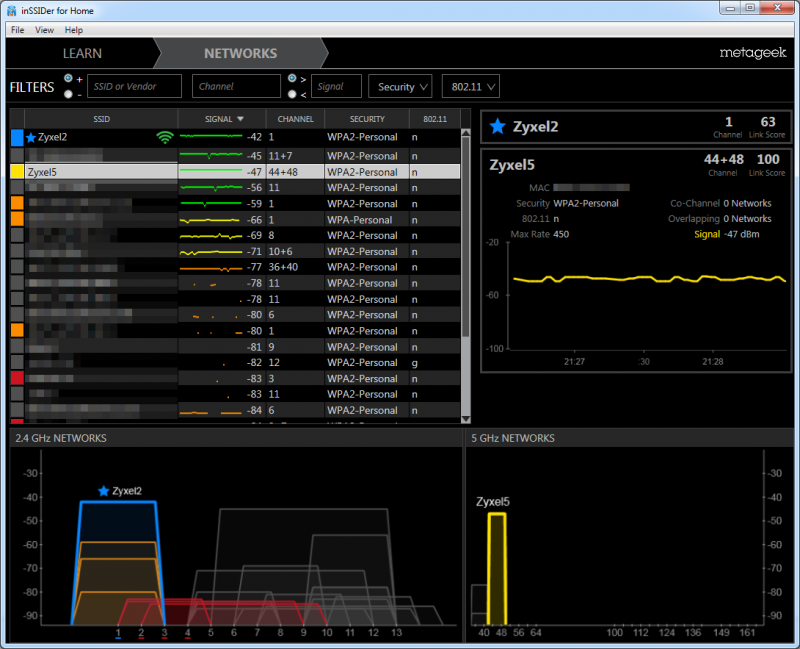Open the 802.11 filter dropdown
800x649 pixels.
(470, 86)
